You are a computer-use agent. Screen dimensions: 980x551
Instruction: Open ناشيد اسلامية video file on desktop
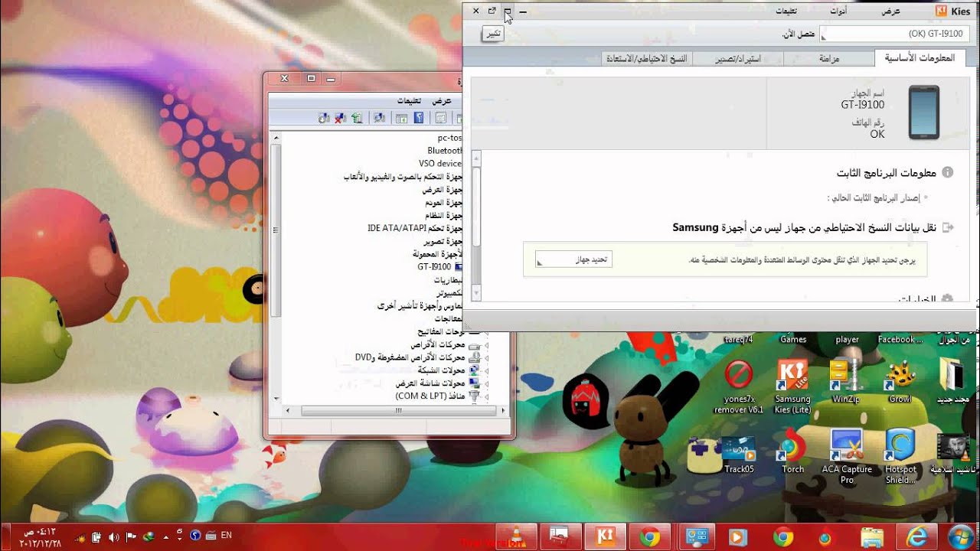point(952,453)
